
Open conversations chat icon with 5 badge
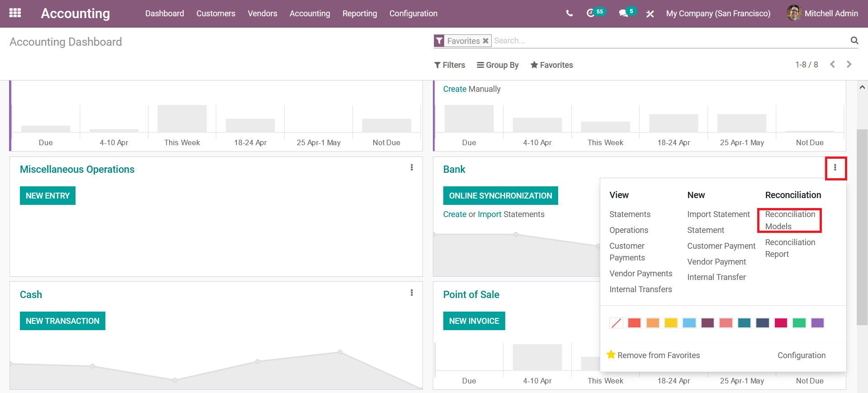coord(628,13)
